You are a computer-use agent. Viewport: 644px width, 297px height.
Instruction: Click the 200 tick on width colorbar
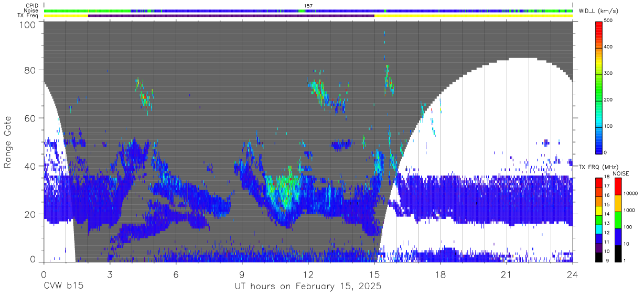pos(608,100)
